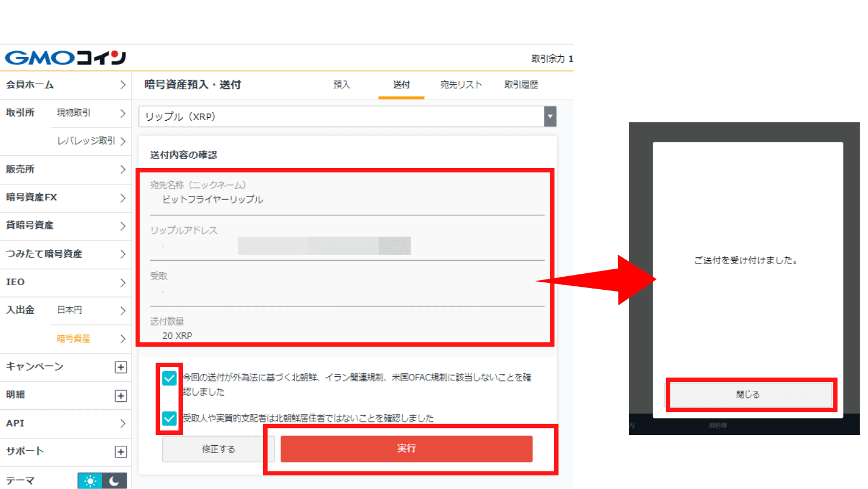Click the キャンペーン sidebar label
The height and width of the screenshot is (489, 868).
tap(35, 367)
